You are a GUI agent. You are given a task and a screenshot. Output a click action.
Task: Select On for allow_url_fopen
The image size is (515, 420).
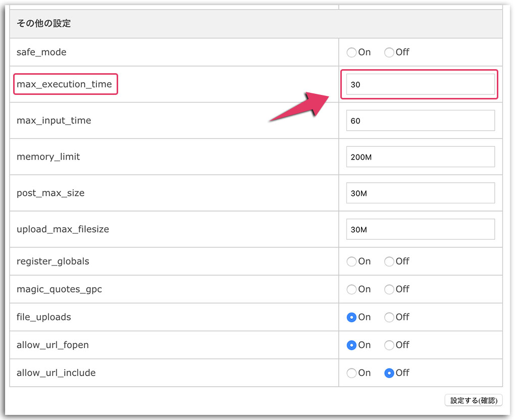[351, 345]
